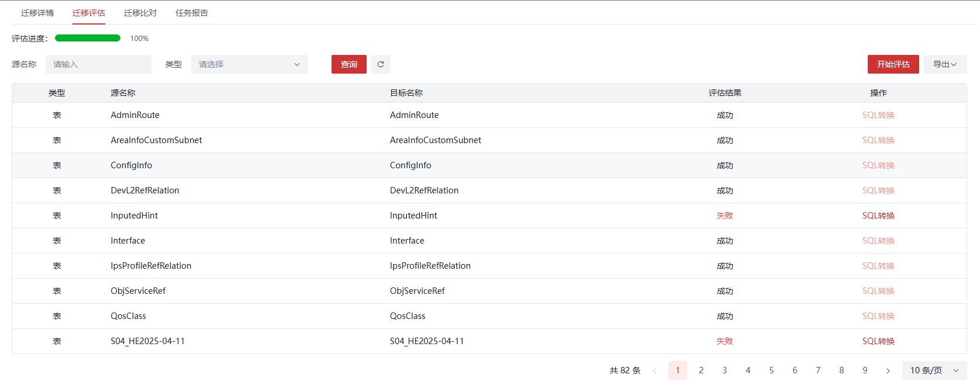Go to page 2 in pagination
Screen dimensions: 980x392
[701, 370]
